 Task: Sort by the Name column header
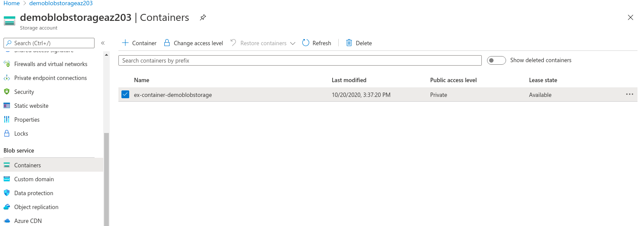coord(141,80)
